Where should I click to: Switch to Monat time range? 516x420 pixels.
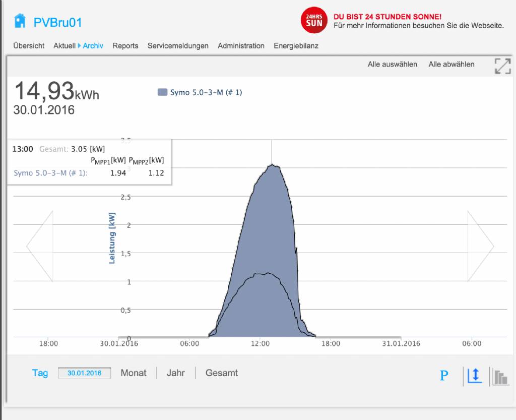pyautogui.click(x=134, y=373)
